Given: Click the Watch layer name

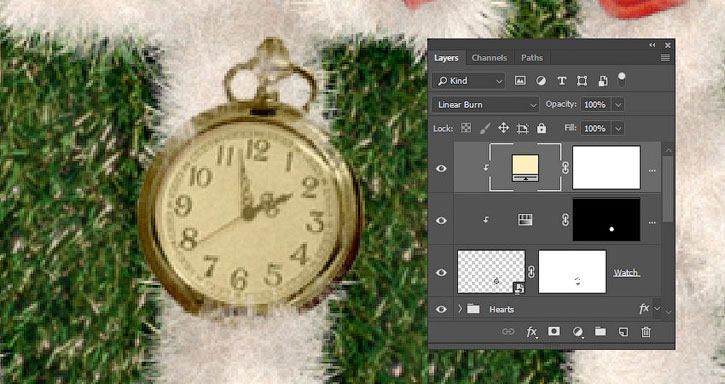Looking at the screenshot, I should 626,273.
